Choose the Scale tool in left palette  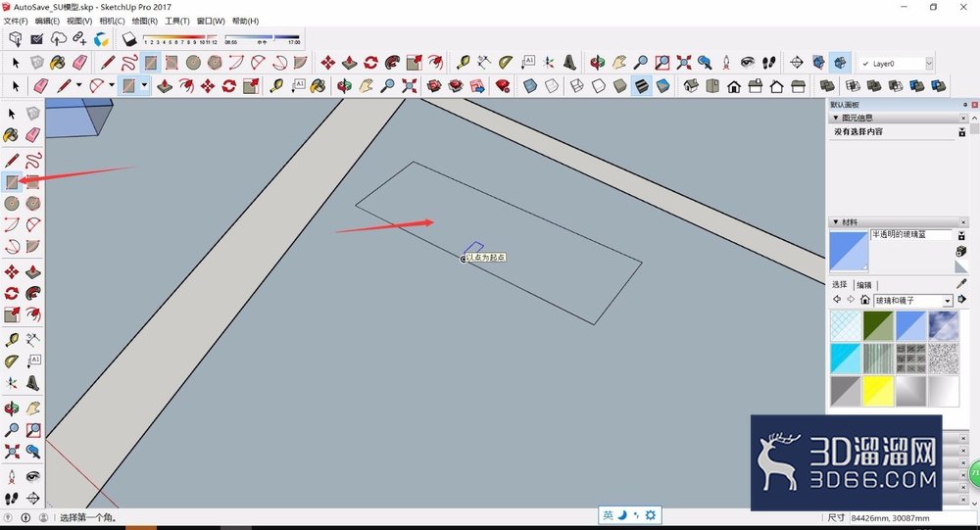click(x=11, y=314)
